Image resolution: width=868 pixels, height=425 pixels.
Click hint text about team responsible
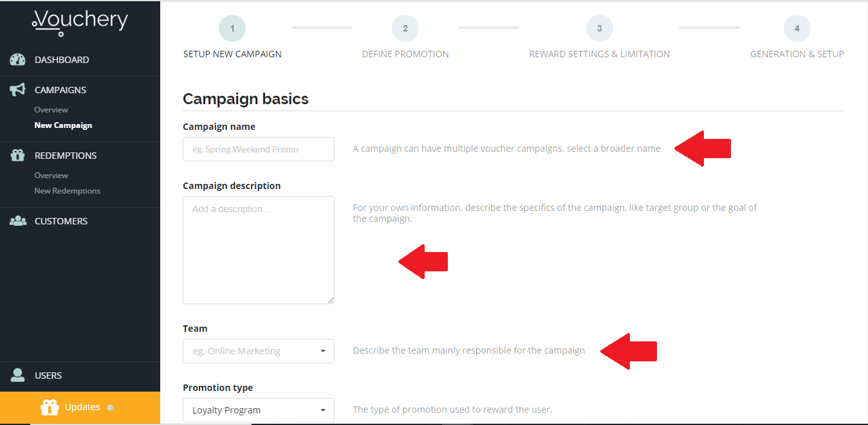[469, 350]
